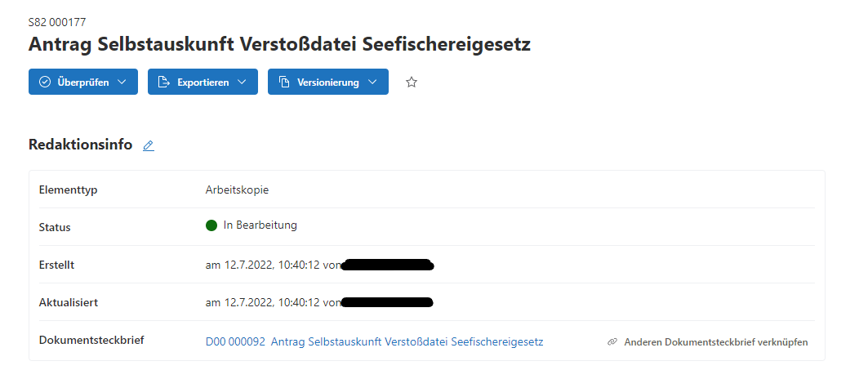Open the Exportieren dropdown arrow
868x379 pixels.
[242, 82]
